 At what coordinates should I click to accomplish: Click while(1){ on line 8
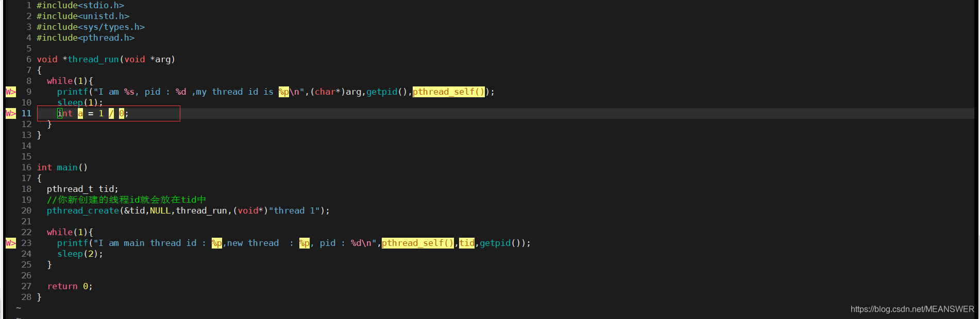coord(70,81)
